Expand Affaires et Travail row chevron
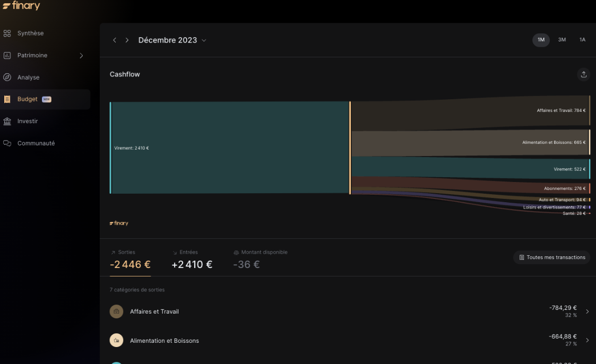The width and height of the screenshot is (596, 364). (x=587, y=311)
